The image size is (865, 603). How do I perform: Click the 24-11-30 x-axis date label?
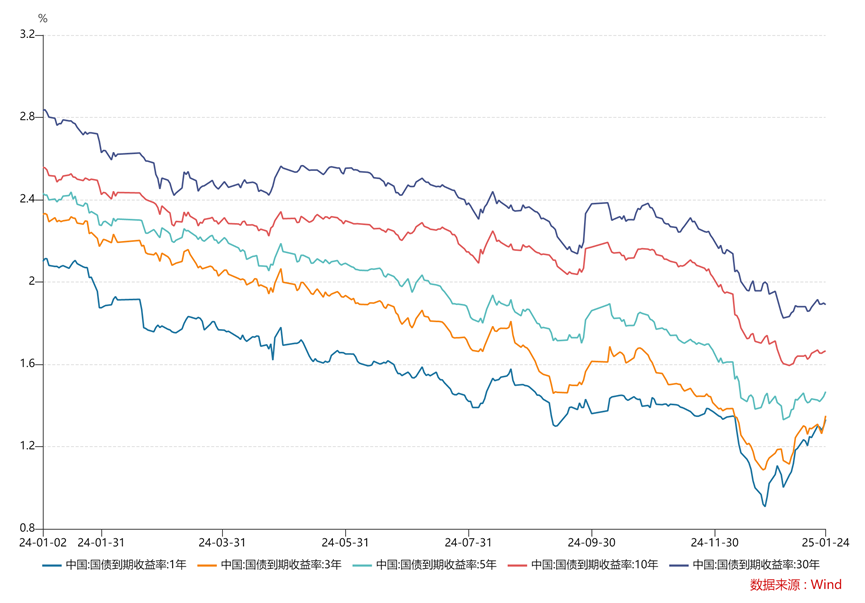tap(714, 542)
